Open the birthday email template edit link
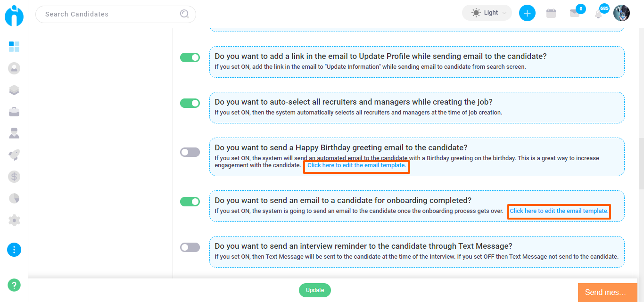 click(356, 166)
